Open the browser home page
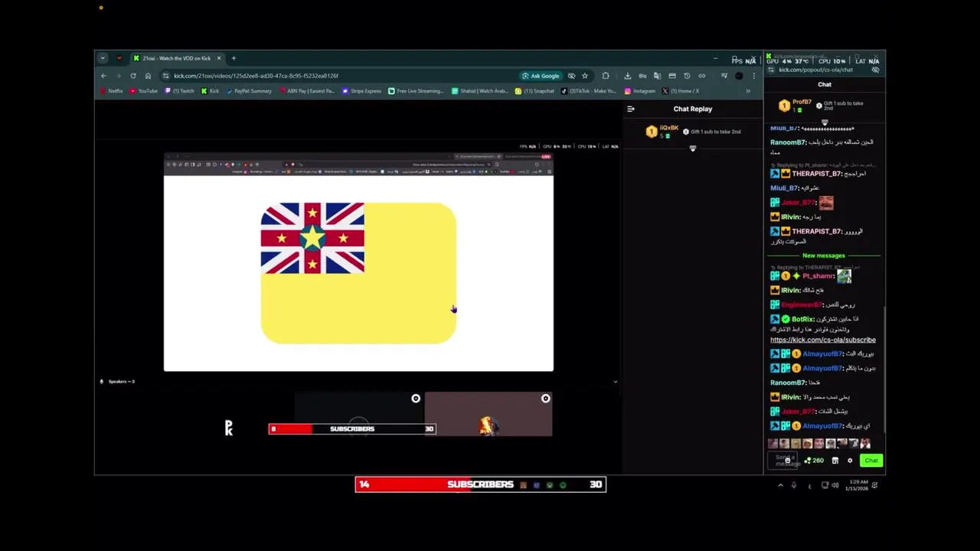Screen dimensions: 980x551 click(148, 76)
